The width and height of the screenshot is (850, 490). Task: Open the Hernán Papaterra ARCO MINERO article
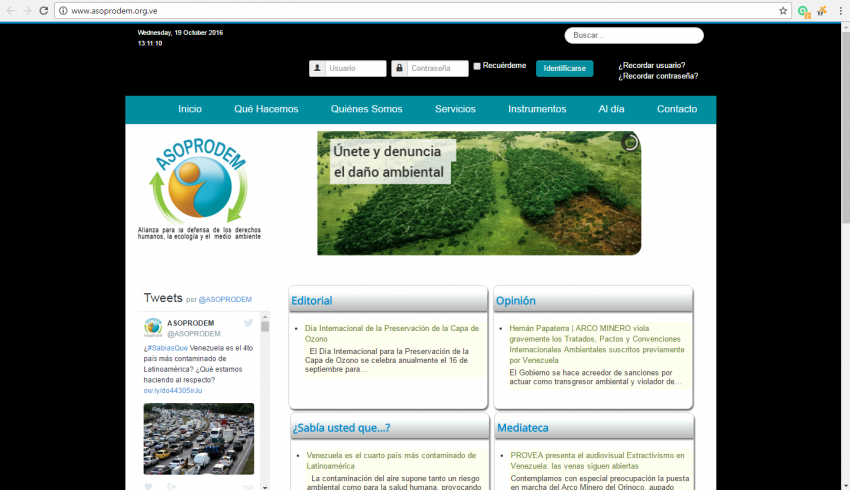tap(597, 344)
